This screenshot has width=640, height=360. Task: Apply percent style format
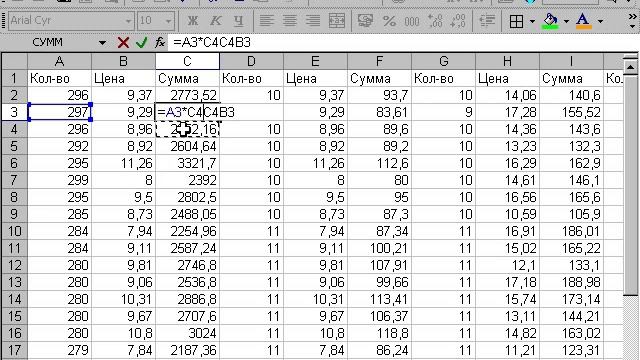(389, 20)
